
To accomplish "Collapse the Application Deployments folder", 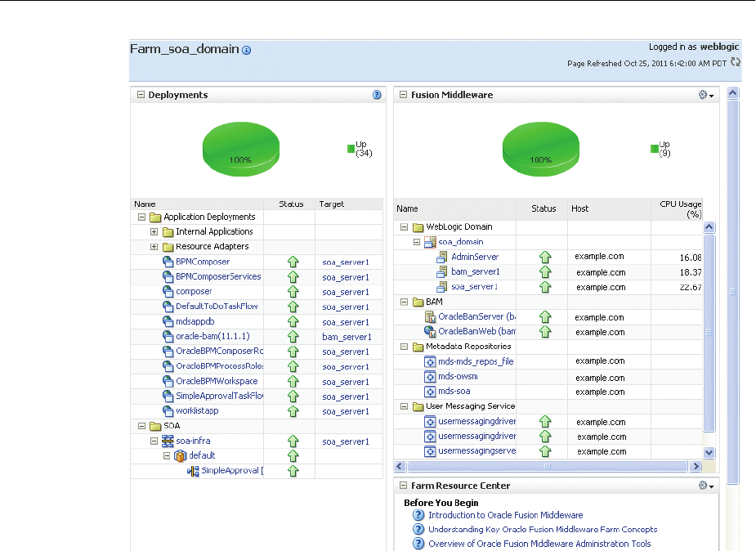I will [x=141, y=217].
